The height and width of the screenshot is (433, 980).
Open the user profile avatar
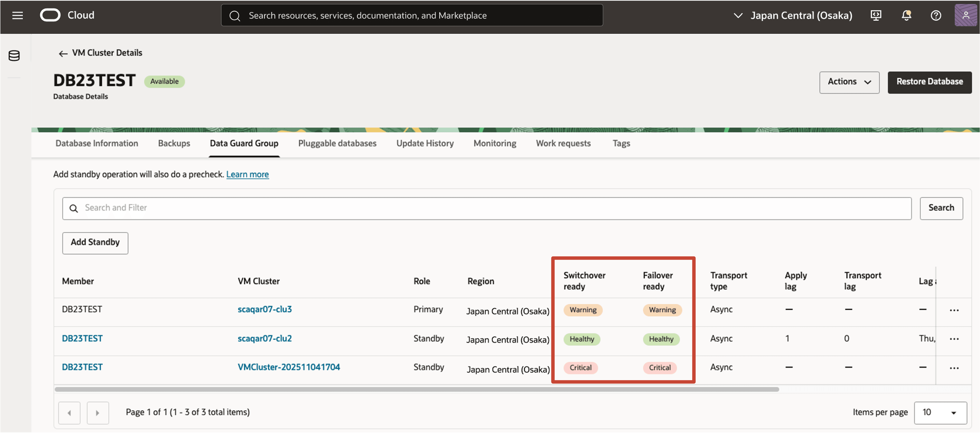pos(966,15)
